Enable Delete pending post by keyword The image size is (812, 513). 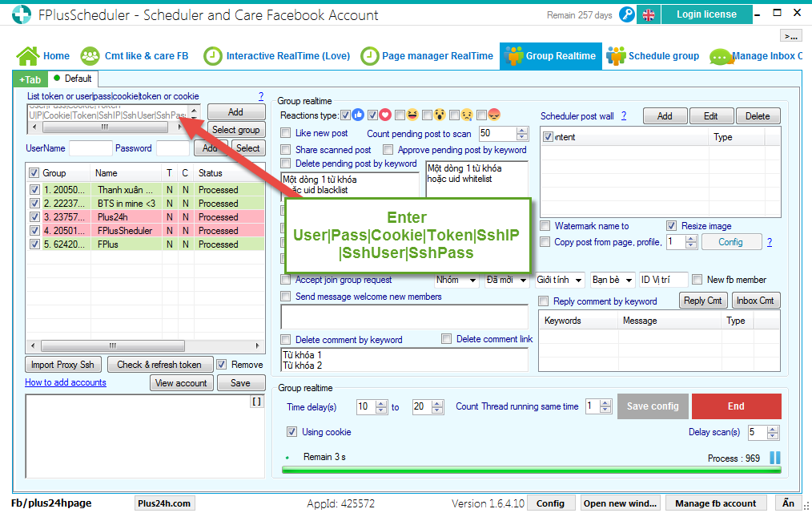click(x=285, y=164)
